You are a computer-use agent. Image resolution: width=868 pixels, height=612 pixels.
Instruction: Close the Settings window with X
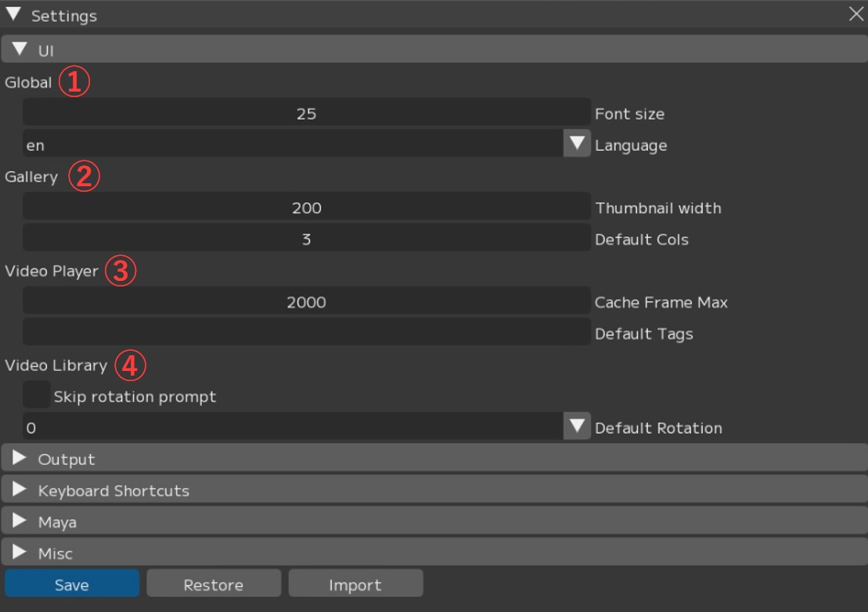(855, 15)
